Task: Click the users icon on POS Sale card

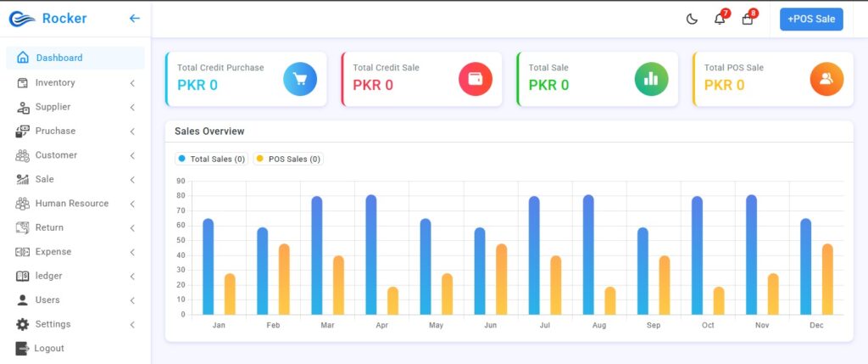Action: click(x=826, y=79)
